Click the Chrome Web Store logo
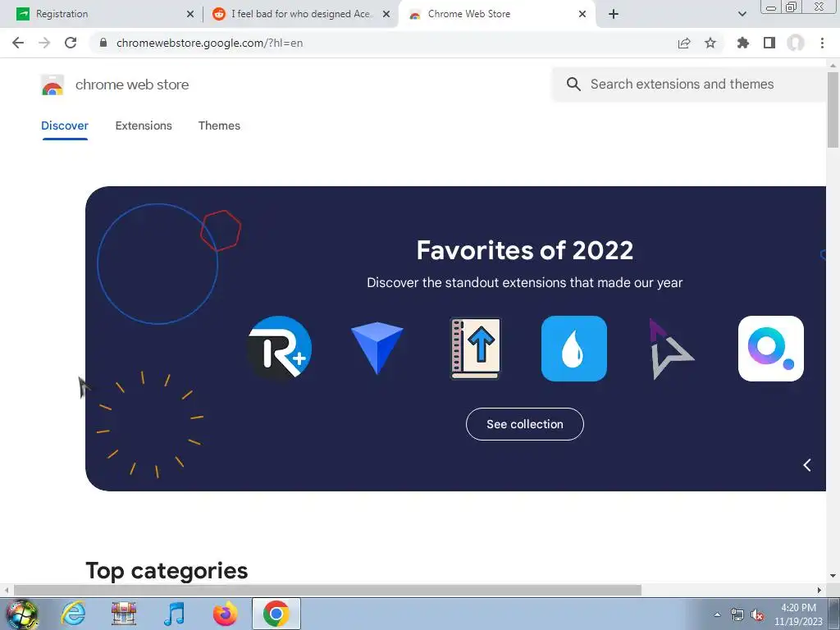 pos(52,84)
